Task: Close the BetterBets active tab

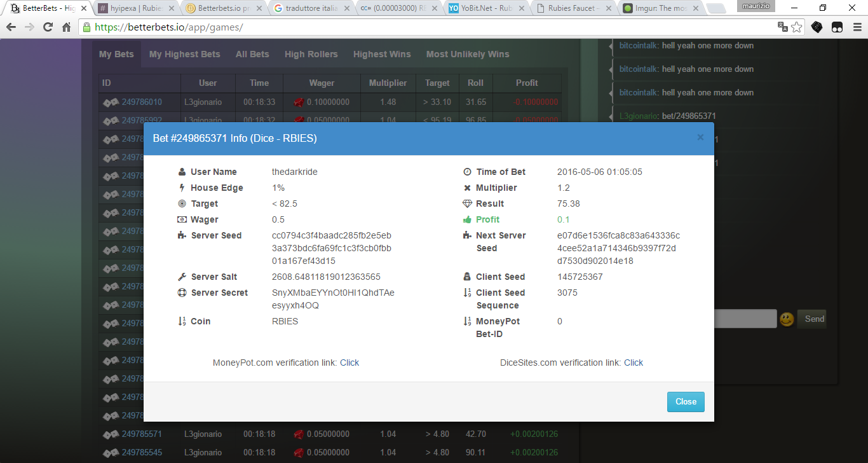Action: tap(83, 9)
